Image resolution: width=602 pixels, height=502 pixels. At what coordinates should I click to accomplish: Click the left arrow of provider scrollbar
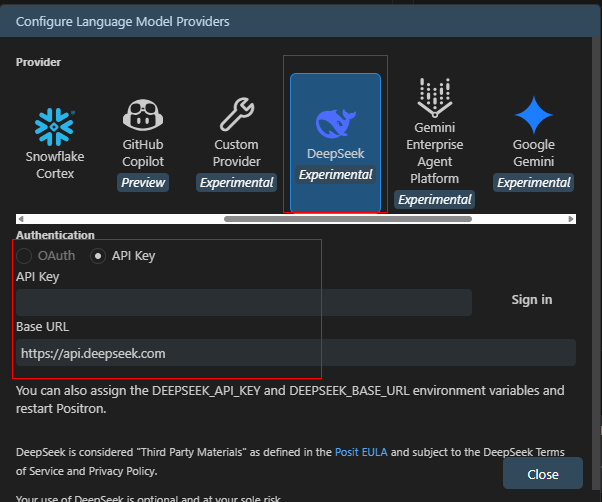coord(21,219)
